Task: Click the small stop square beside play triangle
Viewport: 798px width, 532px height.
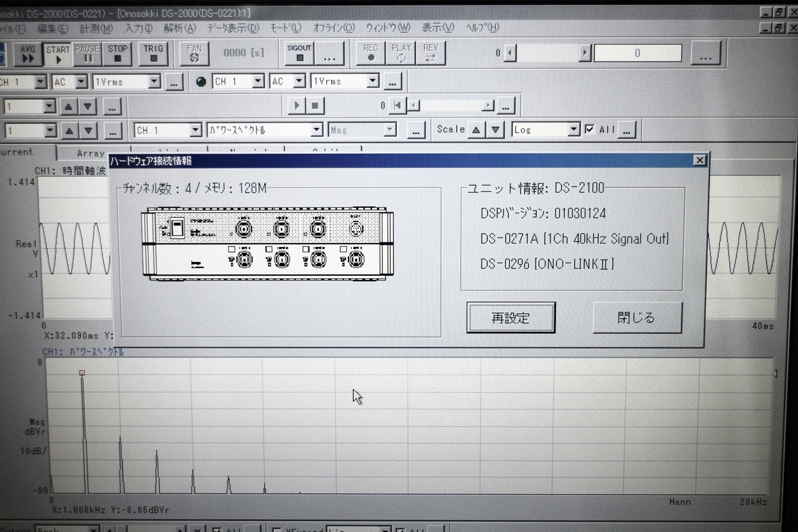Action: tap(315, 106)
